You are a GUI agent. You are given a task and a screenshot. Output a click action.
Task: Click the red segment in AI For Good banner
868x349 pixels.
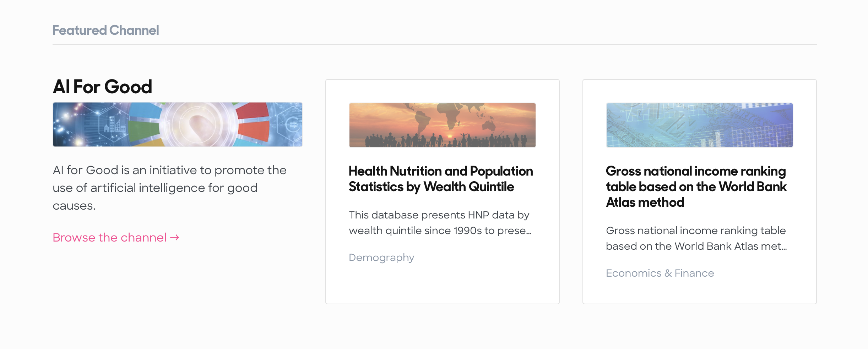[x=253, y=111]
